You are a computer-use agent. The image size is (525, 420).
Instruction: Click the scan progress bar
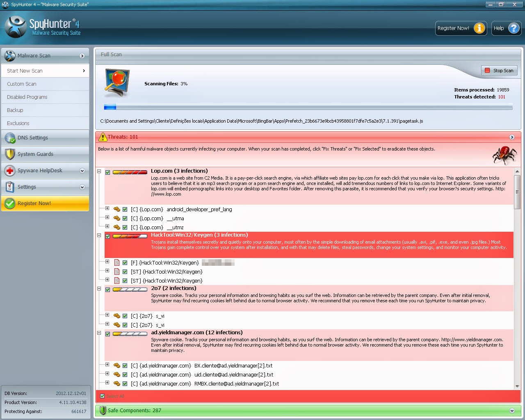coord(308,107)
